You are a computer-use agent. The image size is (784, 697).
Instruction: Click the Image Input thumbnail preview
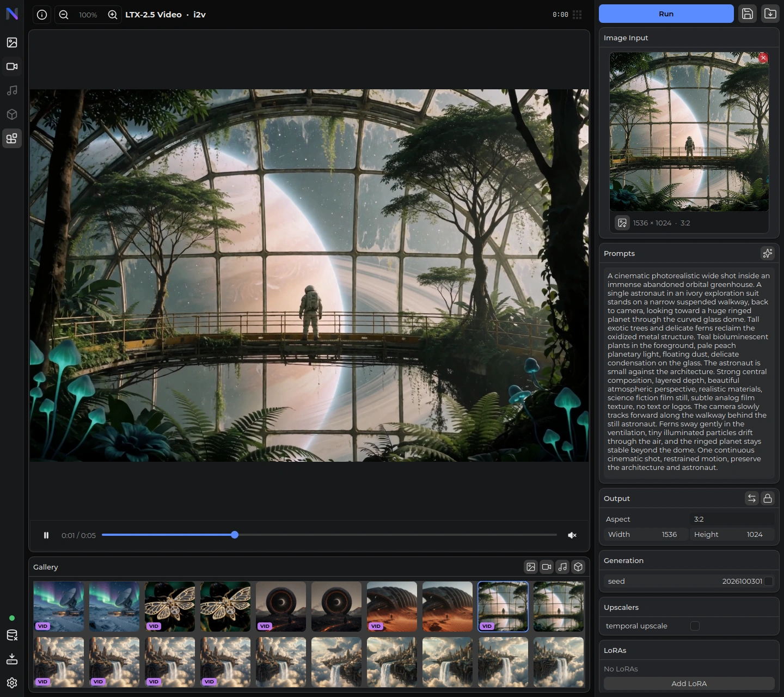point(689,131)
